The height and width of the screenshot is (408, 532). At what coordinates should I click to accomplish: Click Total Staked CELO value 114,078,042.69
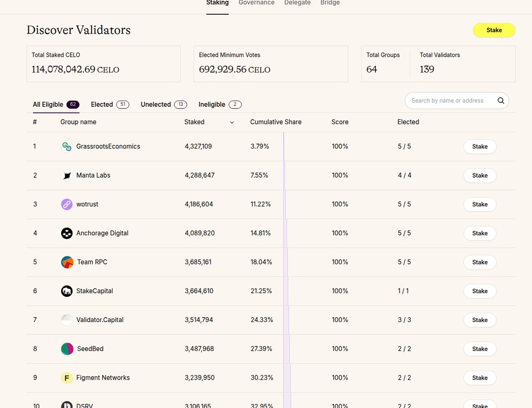[63, 70]
